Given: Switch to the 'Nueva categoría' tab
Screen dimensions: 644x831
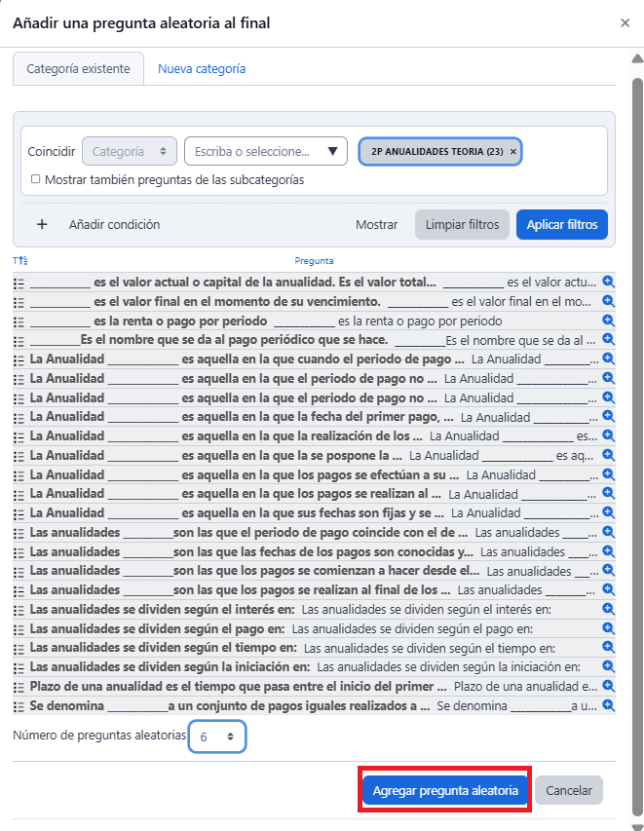Looking at the screenshot, I should (x=202, y=69).
